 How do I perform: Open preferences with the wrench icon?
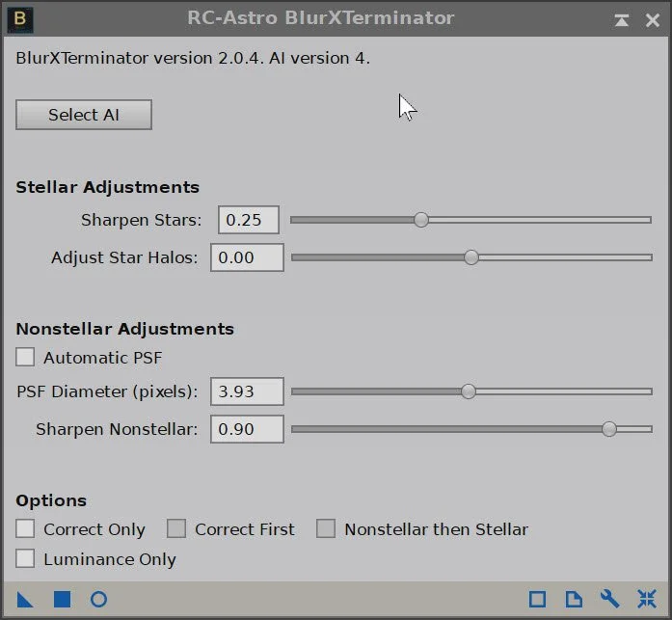[610, 599]
